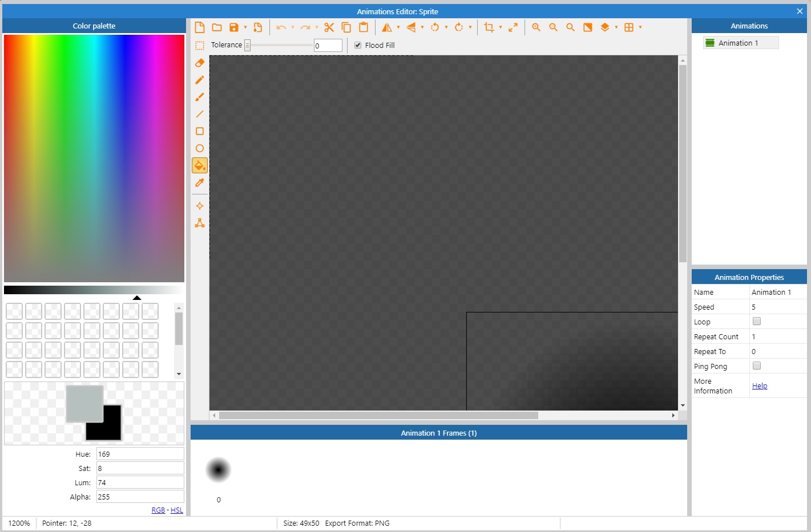Click the Zoom In magnifier icon

tap(535, 27)
